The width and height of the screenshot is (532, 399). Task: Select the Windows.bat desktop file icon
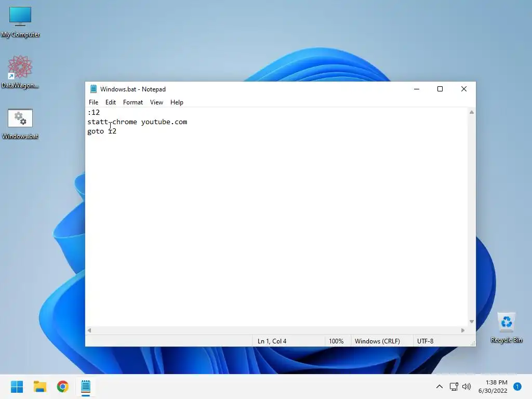point(20,124)
